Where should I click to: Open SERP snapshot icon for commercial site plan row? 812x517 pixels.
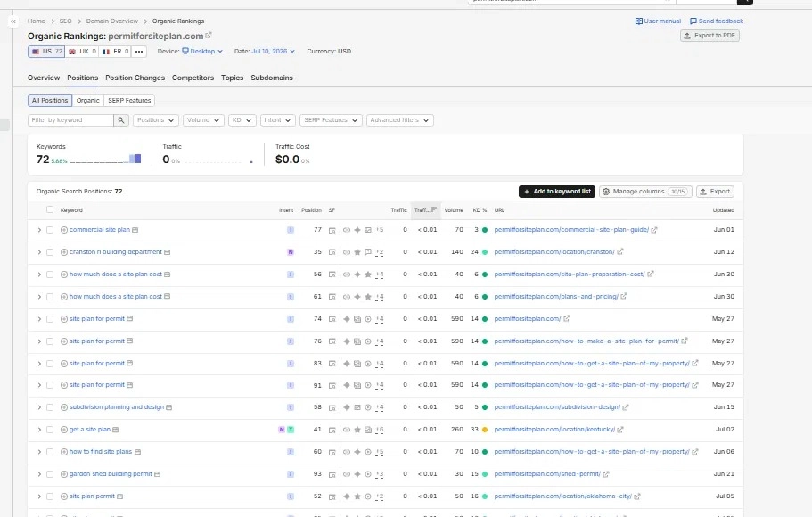point(332,230)
